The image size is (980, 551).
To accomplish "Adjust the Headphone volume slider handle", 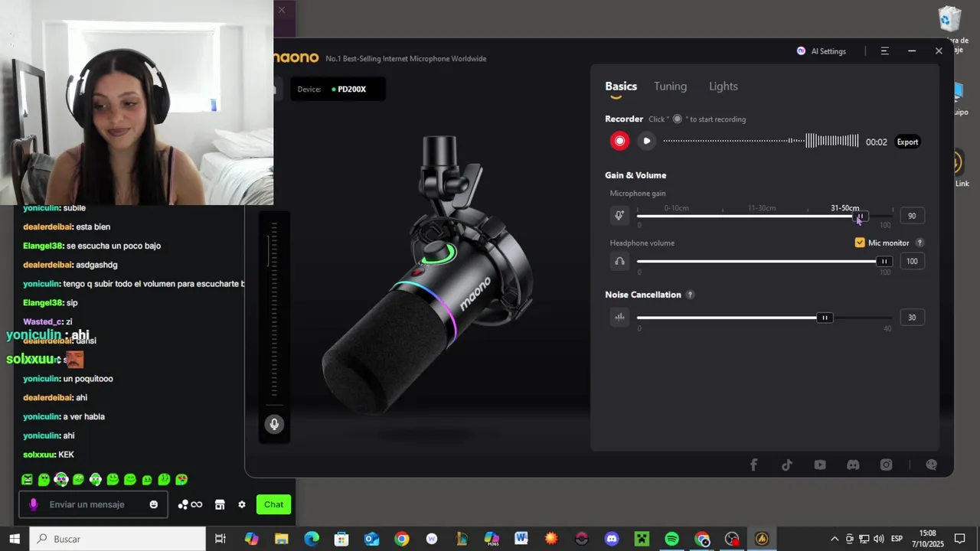I will [884, 261].
